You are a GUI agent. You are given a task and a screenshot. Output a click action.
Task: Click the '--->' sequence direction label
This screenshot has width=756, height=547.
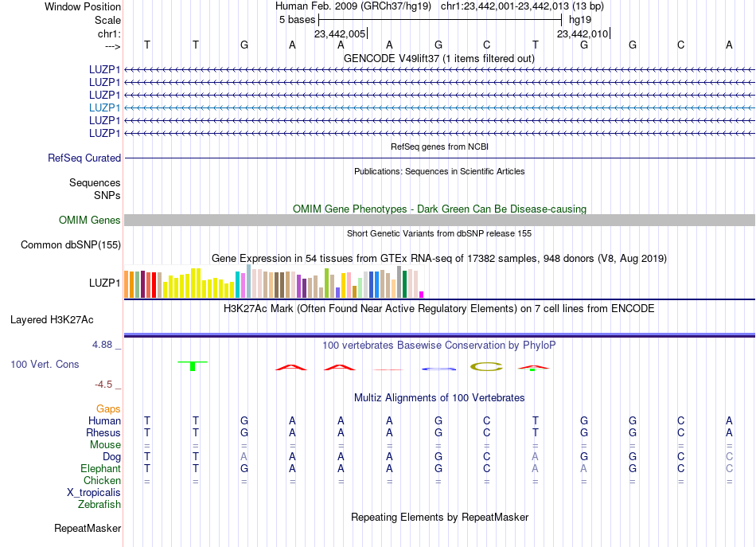pyautogui.click(x=112, y=46)
